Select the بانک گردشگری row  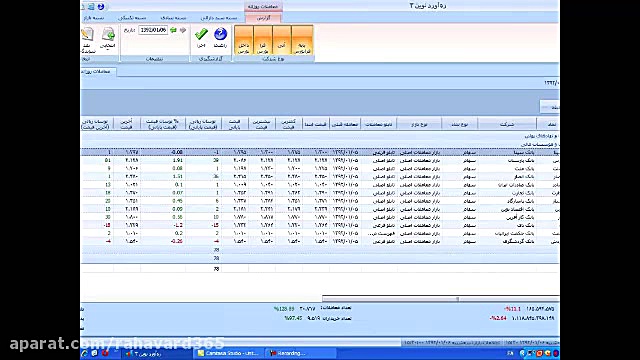coord(320,241)
